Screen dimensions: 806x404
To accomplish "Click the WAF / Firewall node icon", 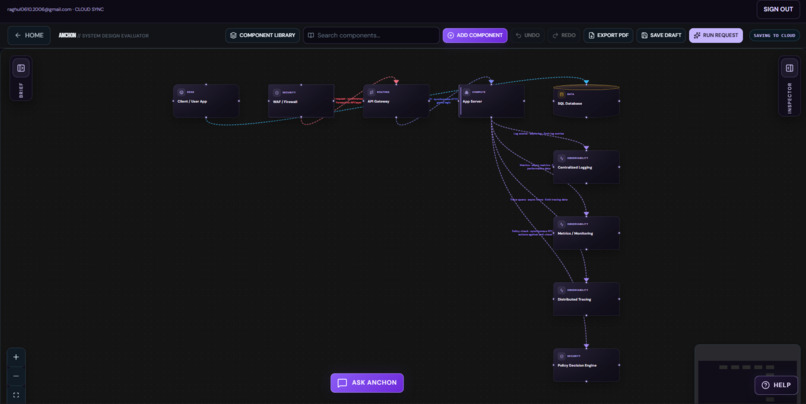I will tap(277, 93).
